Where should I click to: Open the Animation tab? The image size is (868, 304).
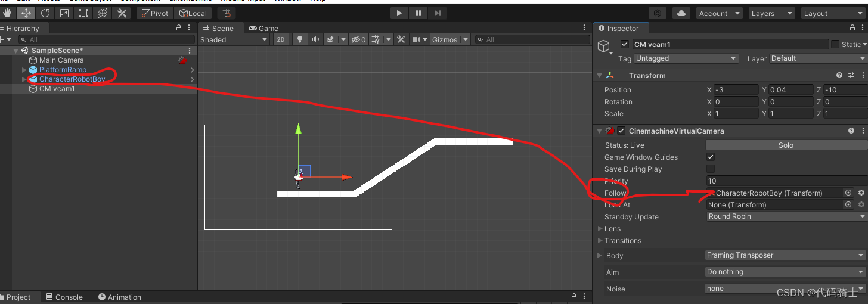point(119,297)
